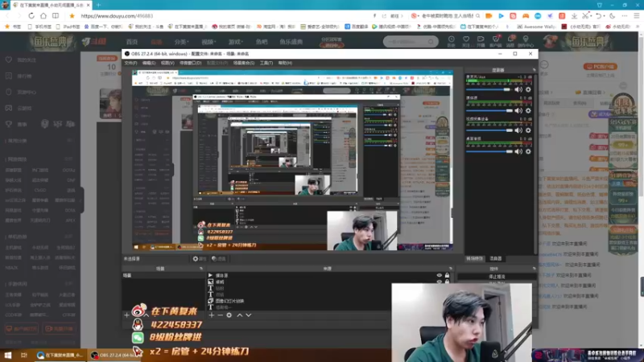This screenshot has height=362, width=644.
Task: Open OBS 编辑(E) menu
Action: (x=149, y=63)
